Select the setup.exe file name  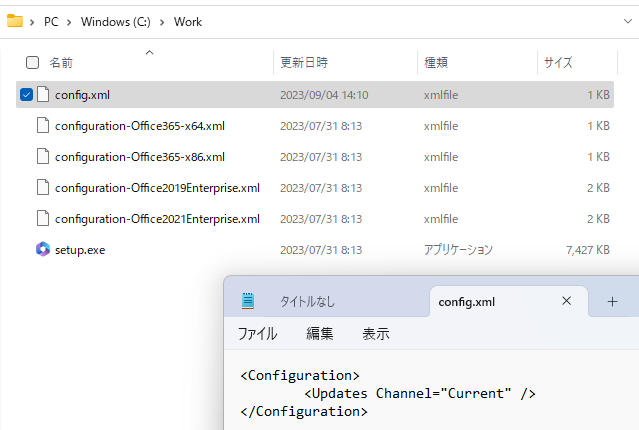click(x=80, y=250)
